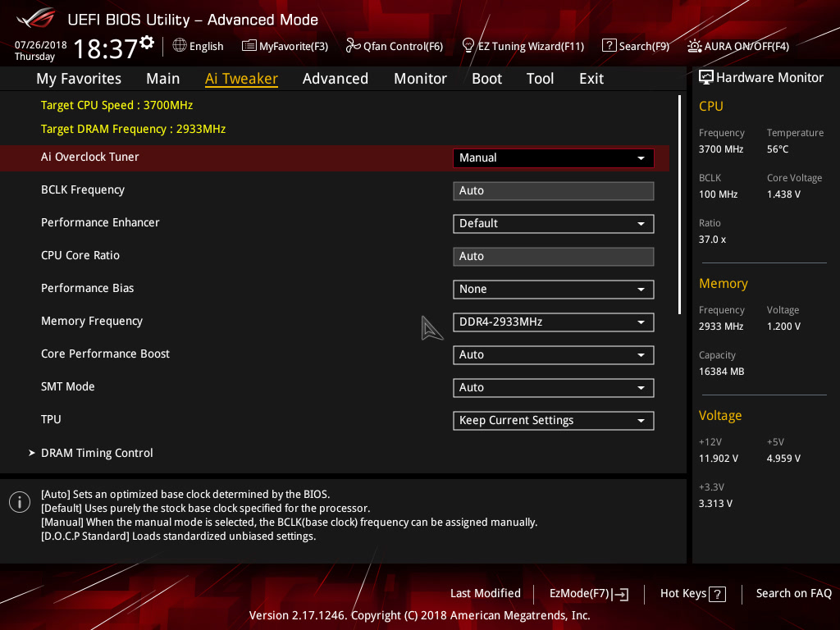
Task: Select the TPU label
Action: [x=51, y=419]
